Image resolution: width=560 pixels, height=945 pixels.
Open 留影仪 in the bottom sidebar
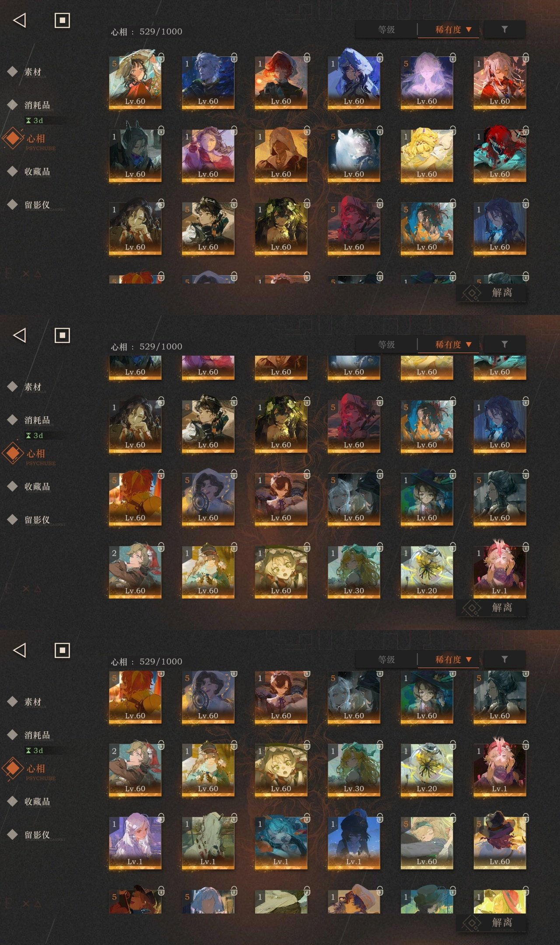(37, 835)
